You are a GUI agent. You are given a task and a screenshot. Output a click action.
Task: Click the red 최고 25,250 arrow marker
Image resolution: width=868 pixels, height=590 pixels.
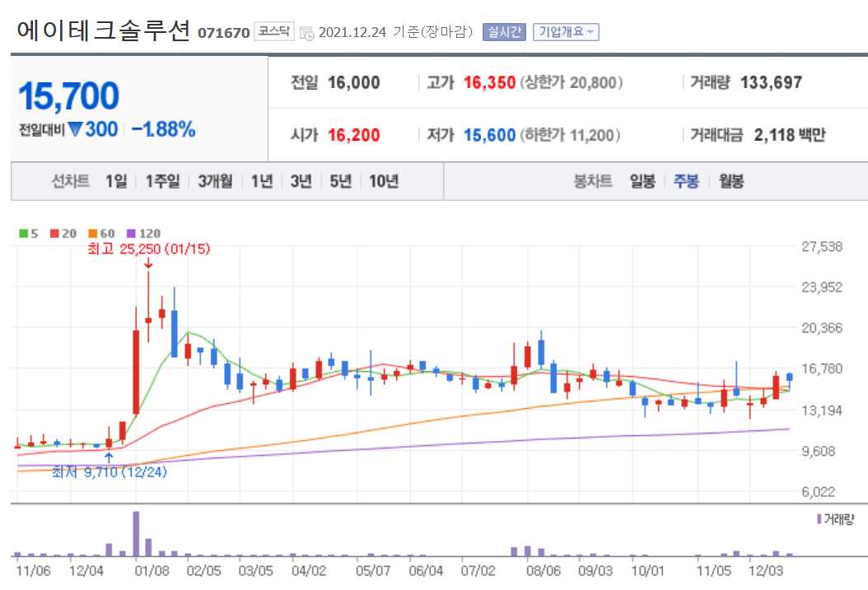pos(147,265)
